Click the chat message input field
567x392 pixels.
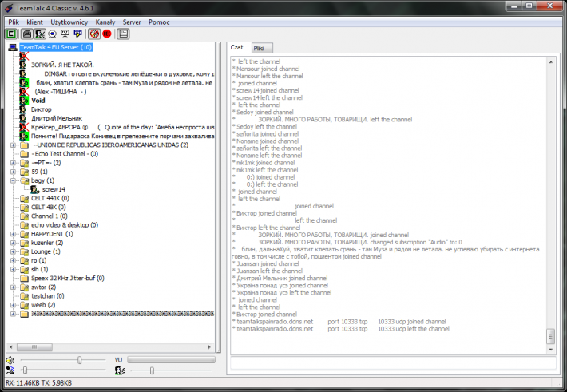(x=393, y=363)
